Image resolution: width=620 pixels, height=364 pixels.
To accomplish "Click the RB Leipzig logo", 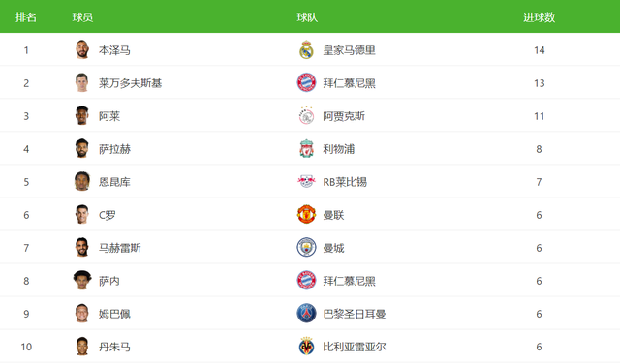I will tap(306, 181).
